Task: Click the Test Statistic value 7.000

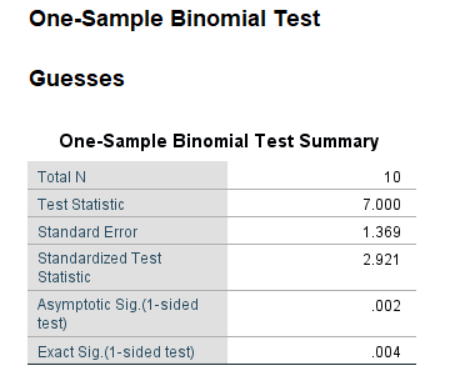Action: click(382, 204)
